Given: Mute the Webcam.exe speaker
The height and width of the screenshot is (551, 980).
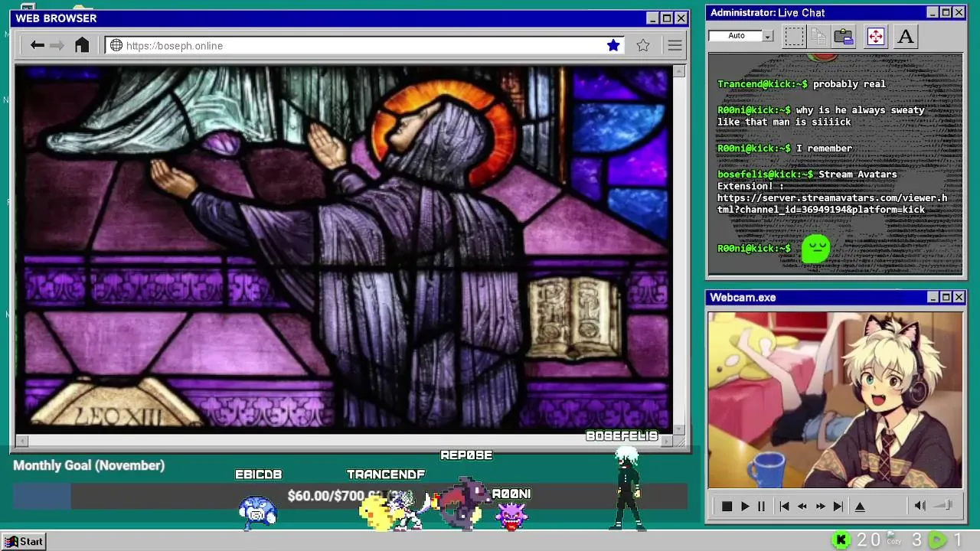Looking at the screenshot, I should 920,505.
